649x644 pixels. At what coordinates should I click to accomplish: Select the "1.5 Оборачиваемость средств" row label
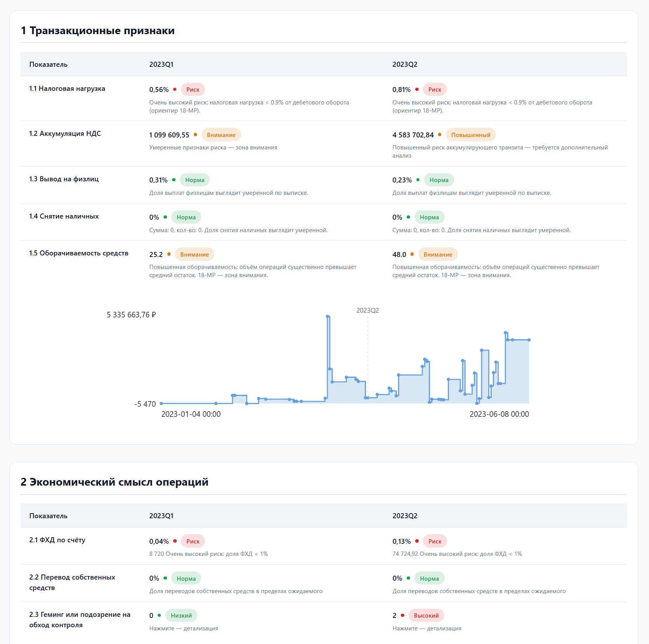click(78, 253)
